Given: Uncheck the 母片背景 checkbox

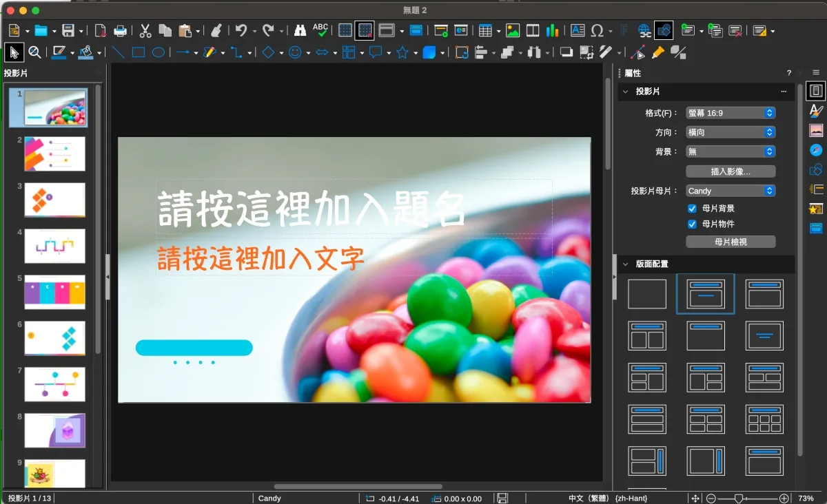Looking at the screenshot, I should pos(692,209).
